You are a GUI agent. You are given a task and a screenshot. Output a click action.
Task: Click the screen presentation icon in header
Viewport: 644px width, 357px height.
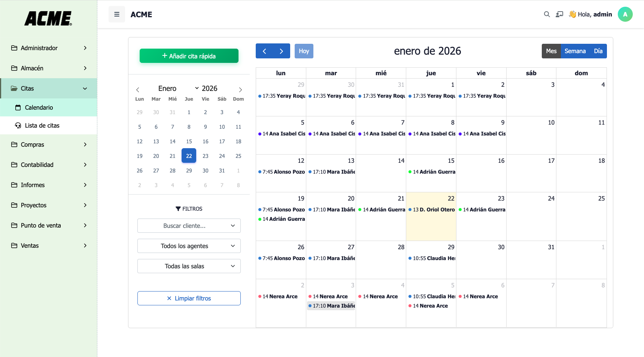click(x=559, y=14)
